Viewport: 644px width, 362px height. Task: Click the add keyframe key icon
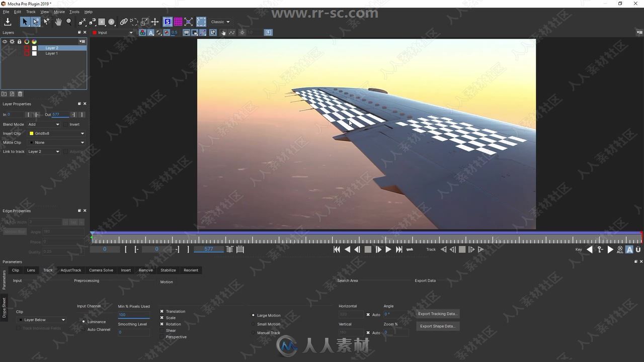pyautogui.click(x=600, y=249)
